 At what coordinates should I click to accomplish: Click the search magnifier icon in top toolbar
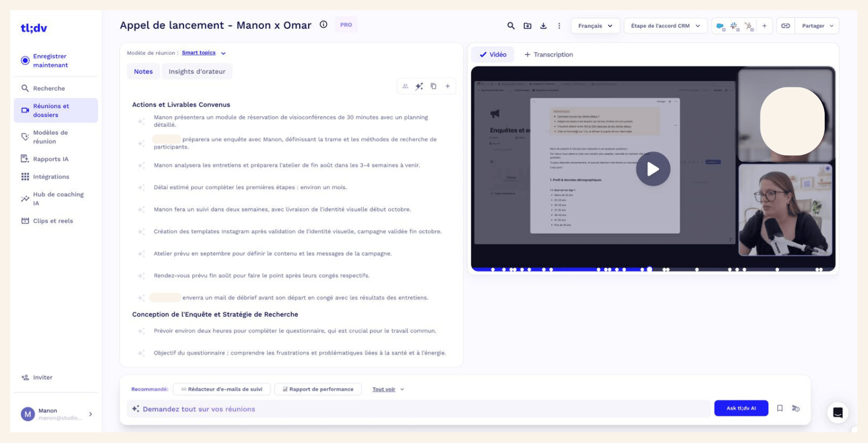(x=511, y=26)
